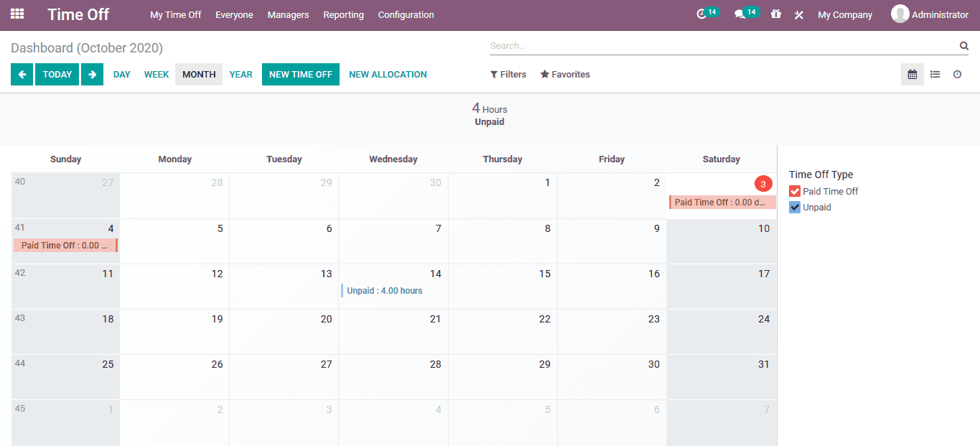Click the search magnifier icon
This screenshot has height=446, width=980.
point(963,45)
